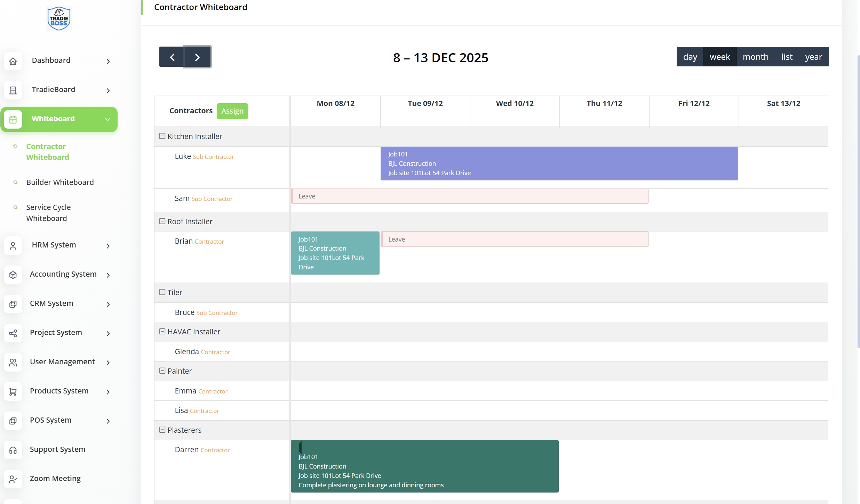Collapse the Kitchen Installer group

click(162, 136)
